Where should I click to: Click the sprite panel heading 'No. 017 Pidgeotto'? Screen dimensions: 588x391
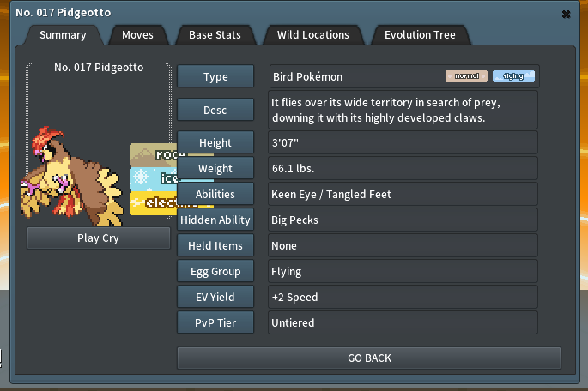(99, 68)
